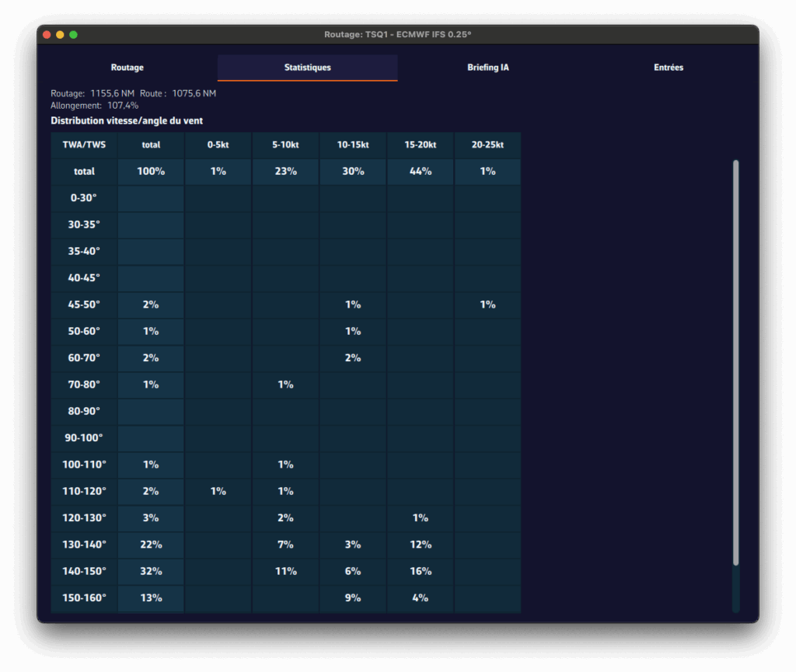Click the vertical scrollbar thumb
Screen dimensions: 796x672
(x=735, y=361)
